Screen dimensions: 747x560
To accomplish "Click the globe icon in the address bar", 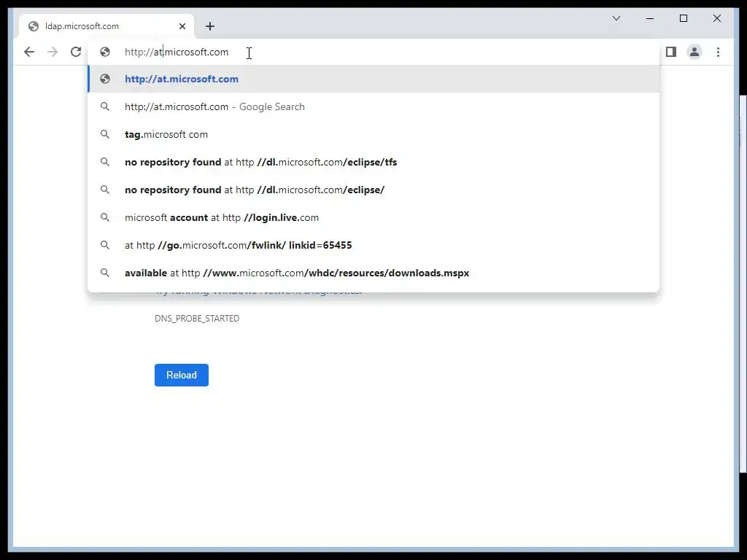I will click(105, 52).
